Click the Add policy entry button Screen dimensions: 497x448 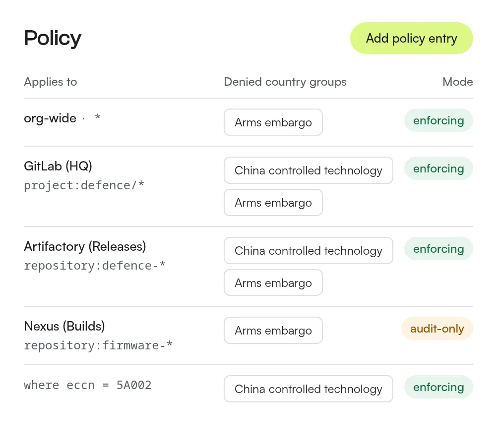[411, 38]
